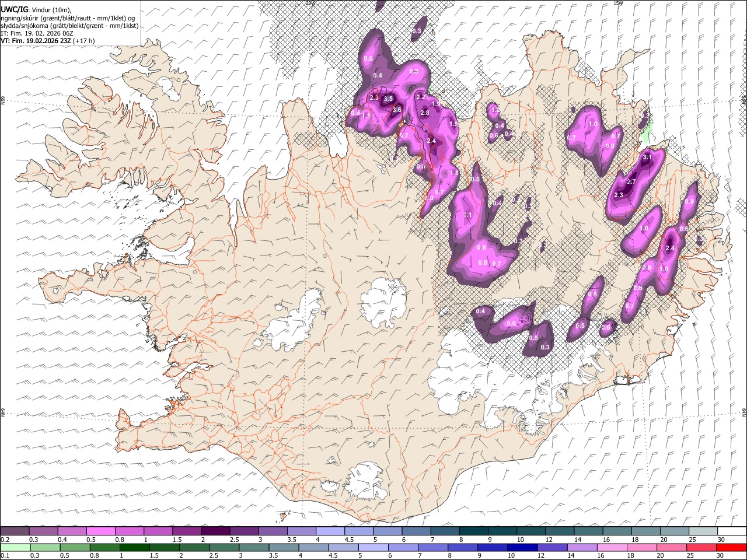Click the header text 'UWC/IG: Vindur (10m)'

click(x=36, y=9)
